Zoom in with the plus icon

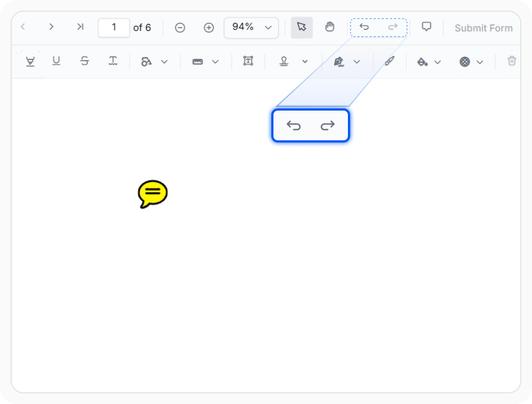point(209,28)
